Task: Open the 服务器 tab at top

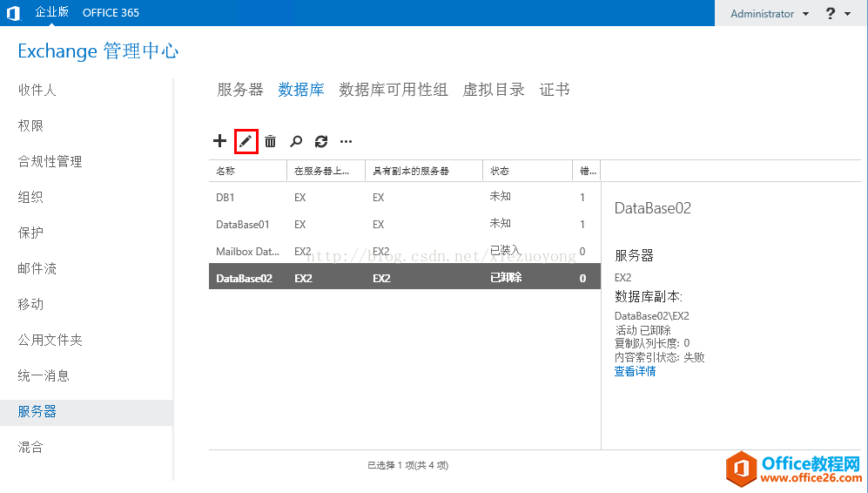Action: (240, 89)
